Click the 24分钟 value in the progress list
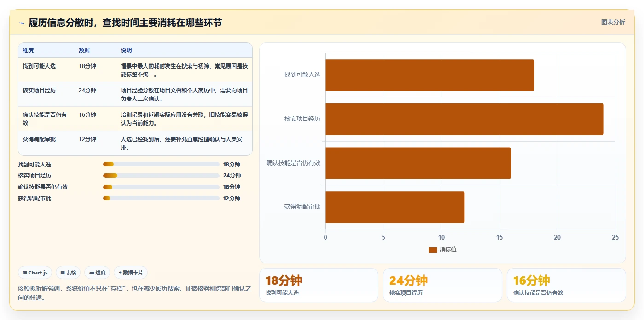Screen dimensions: 644x320 [232, 176]
